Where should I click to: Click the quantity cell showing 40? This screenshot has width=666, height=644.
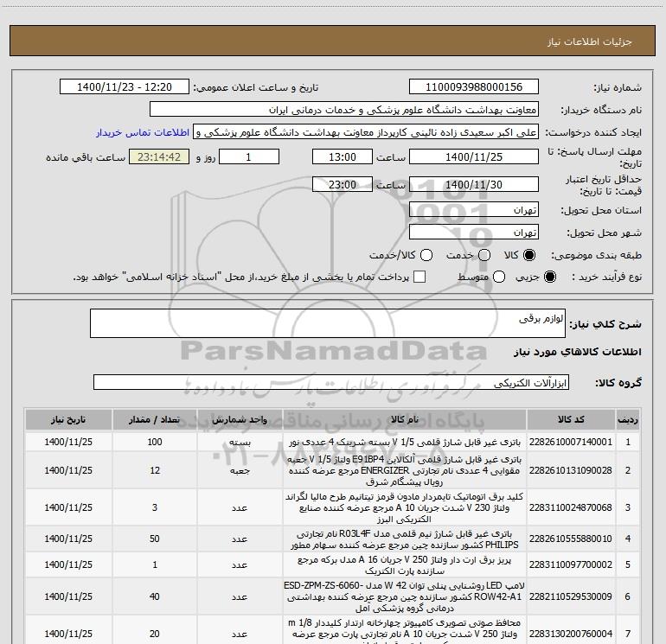pos(155,596)
